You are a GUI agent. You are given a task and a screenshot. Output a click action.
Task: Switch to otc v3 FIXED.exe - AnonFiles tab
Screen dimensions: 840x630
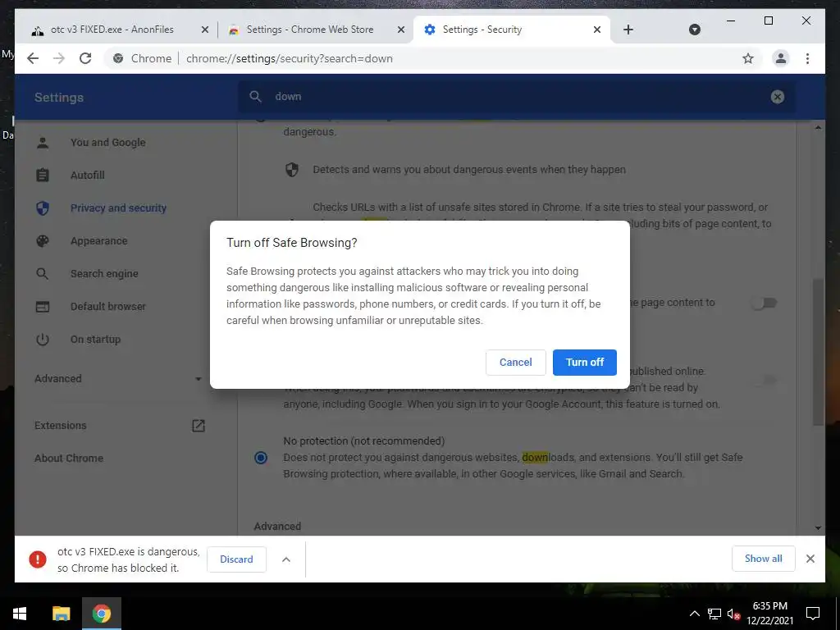click(x=112, y=30)
